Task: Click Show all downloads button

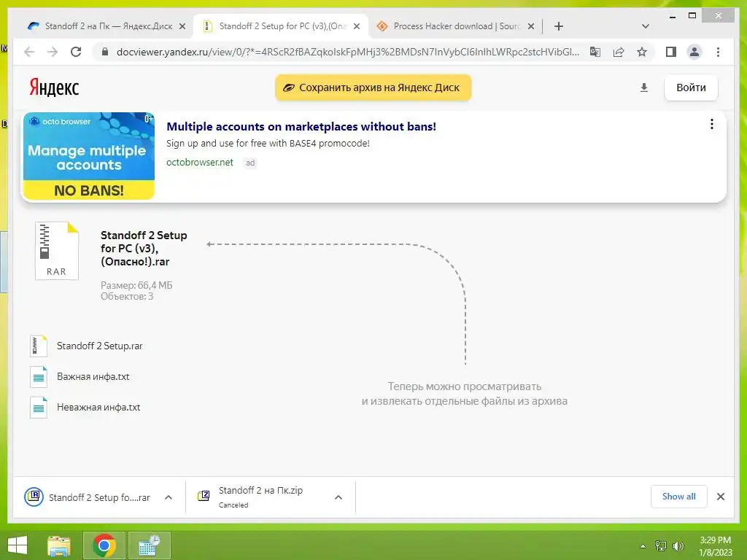Action: pyautogui.click(x=679, y=497)
